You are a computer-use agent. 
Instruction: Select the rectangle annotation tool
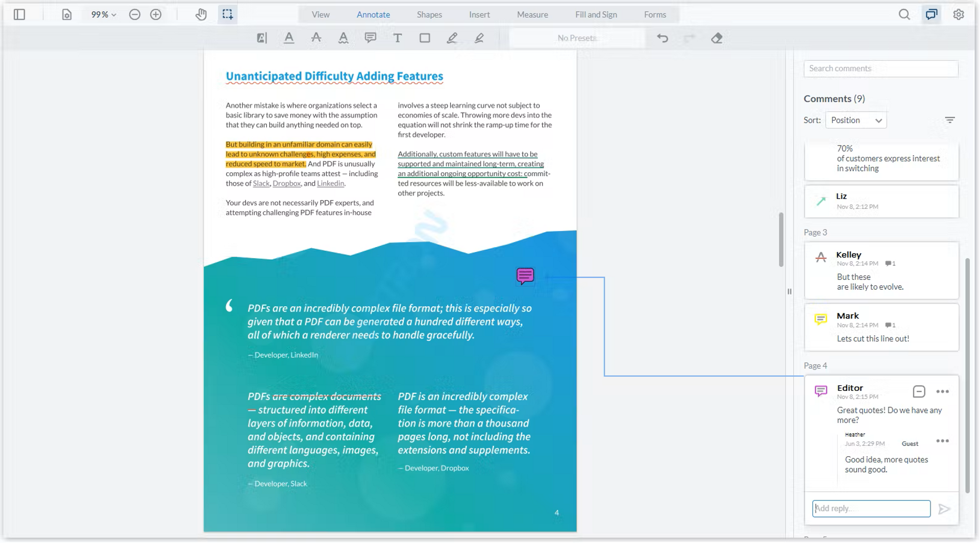425,38
